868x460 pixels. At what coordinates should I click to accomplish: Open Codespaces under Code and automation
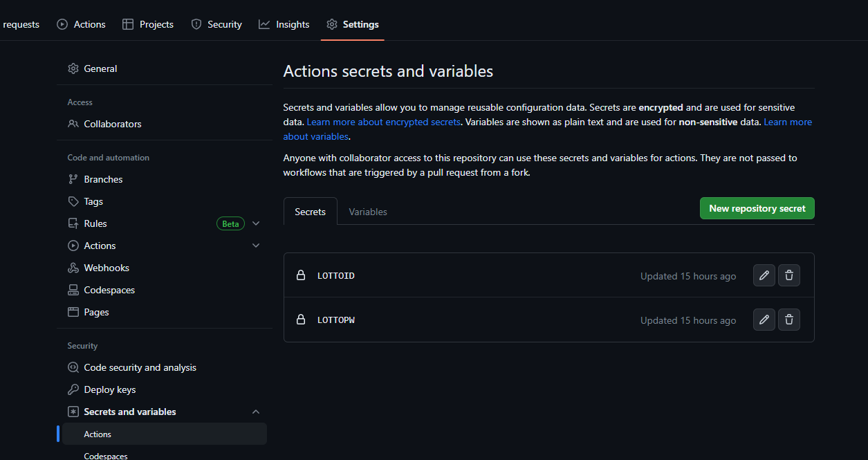coord(109,290)
